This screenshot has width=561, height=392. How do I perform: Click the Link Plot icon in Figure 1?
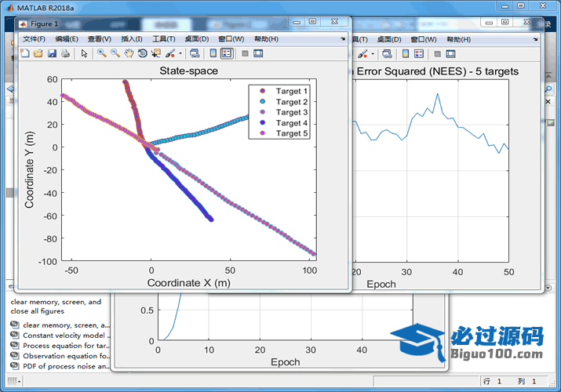click(195, 53)
